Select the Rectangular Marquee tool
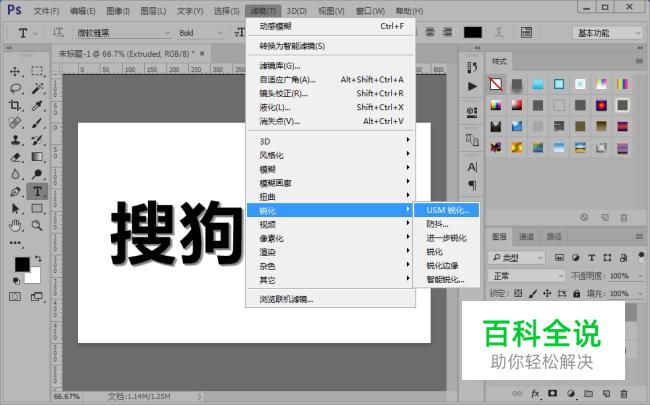 point(37,71)
